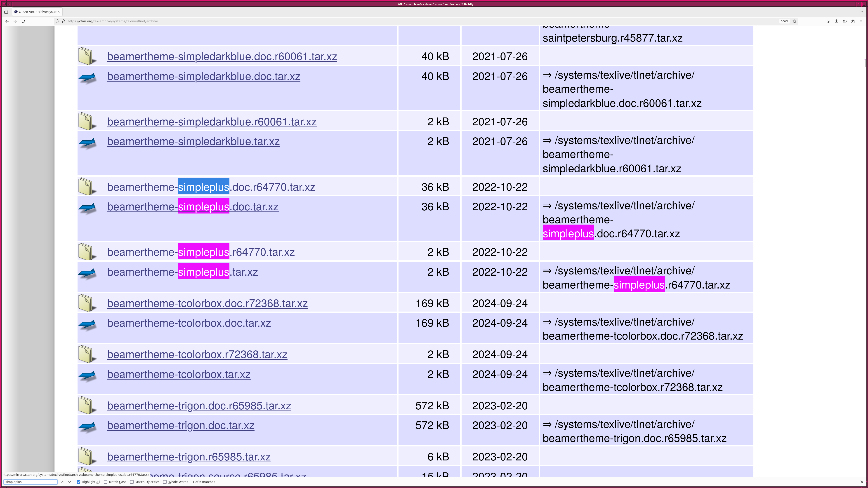
Task: Open the Pocket save icon
Action: [828, 21]
